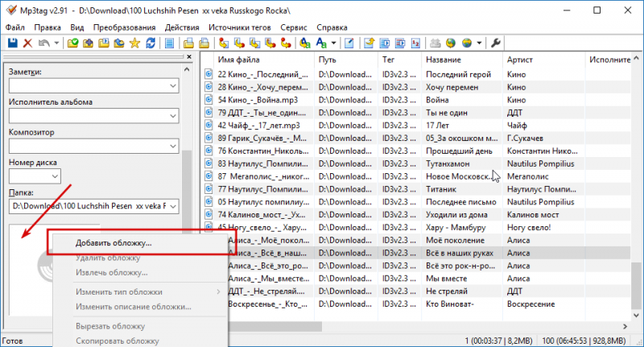Click the Tag to Filename converter icon
The width and height of the screenshot is (644, 347).
[x=224, y=43]
